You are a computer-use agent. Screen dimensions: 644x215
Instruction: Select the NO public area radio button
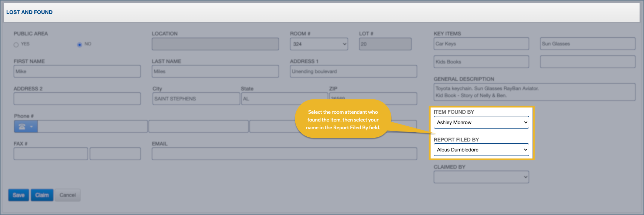[79, 45]
